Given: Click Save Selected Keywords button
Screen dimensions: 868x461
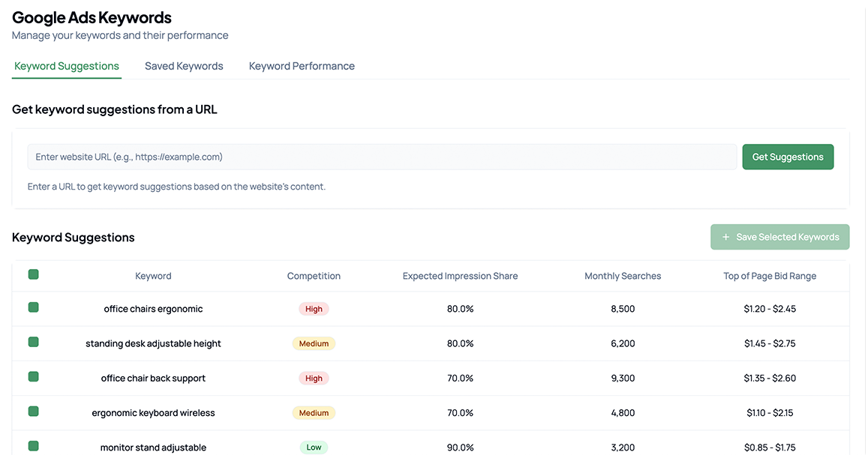Looking at the screenshot, I should [780, 237].
